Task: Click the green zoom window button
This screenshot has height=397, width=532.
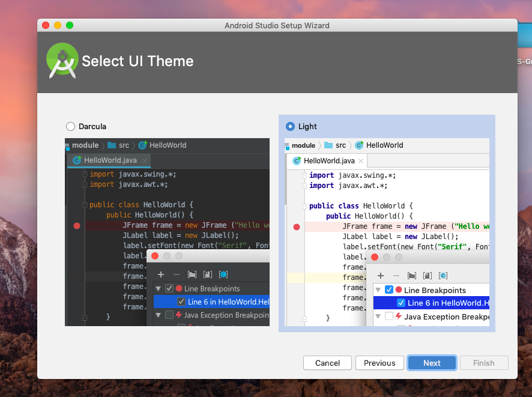Action: coord(70,25)
